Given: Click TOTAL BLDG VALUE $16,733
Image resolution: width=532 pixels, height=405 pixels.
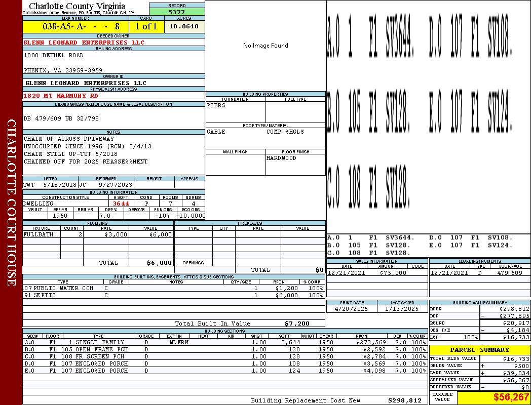Looking at the screenshot, I should coord(516,359).
